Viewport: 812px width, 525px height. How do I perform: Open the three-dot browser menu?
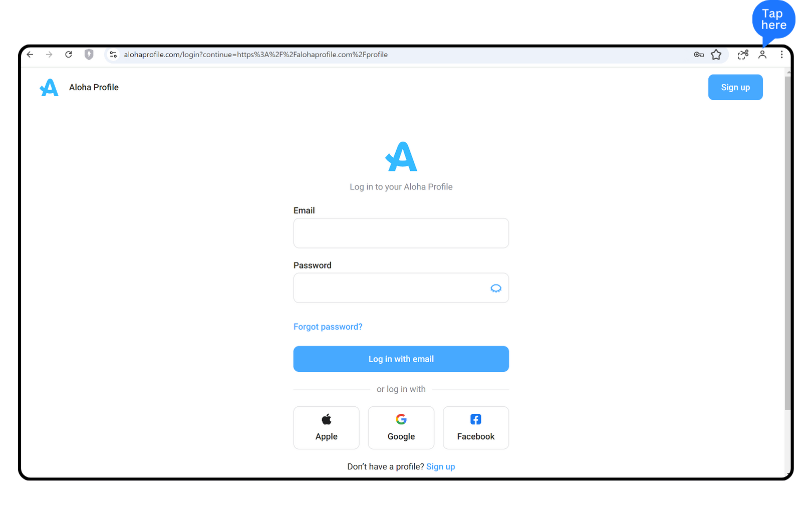[781, 55]
